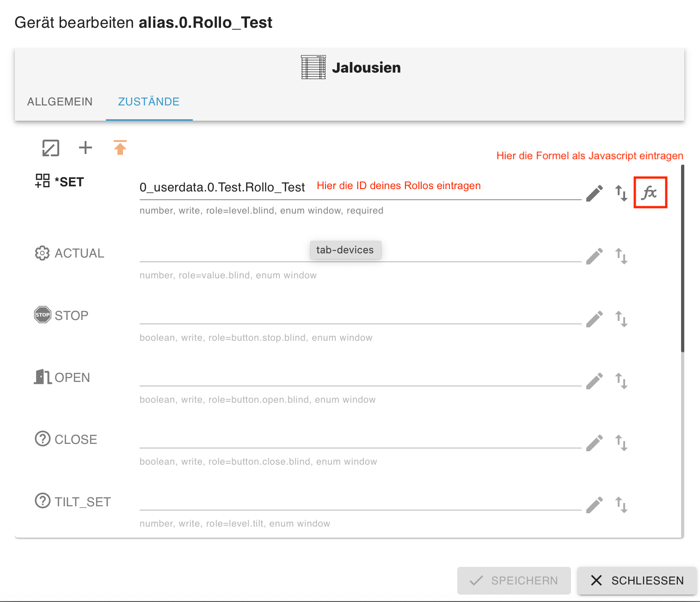Select the ZUSTÄNDE tab
700x602 pixels.
pyautogui.click(x=149, y=102)
